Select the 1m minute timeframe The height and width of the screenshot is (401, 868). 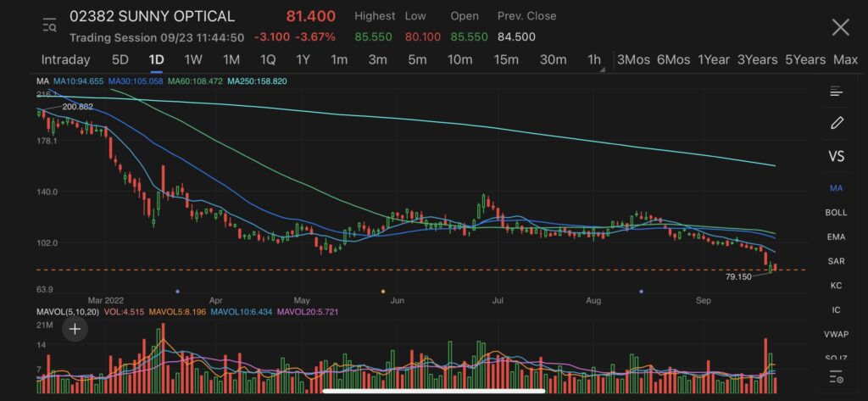[339, 59]
